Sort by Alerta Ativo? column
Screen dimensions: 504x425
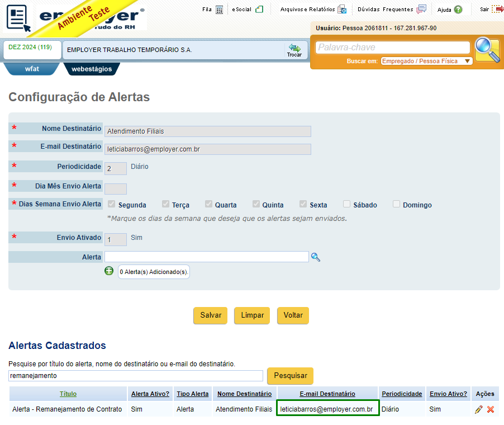tap(150, 394)
